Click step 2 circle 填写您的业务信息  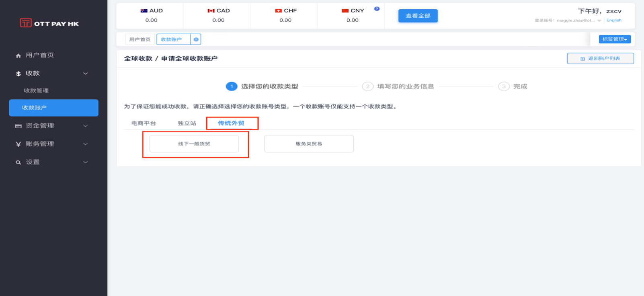pos(367,86)
